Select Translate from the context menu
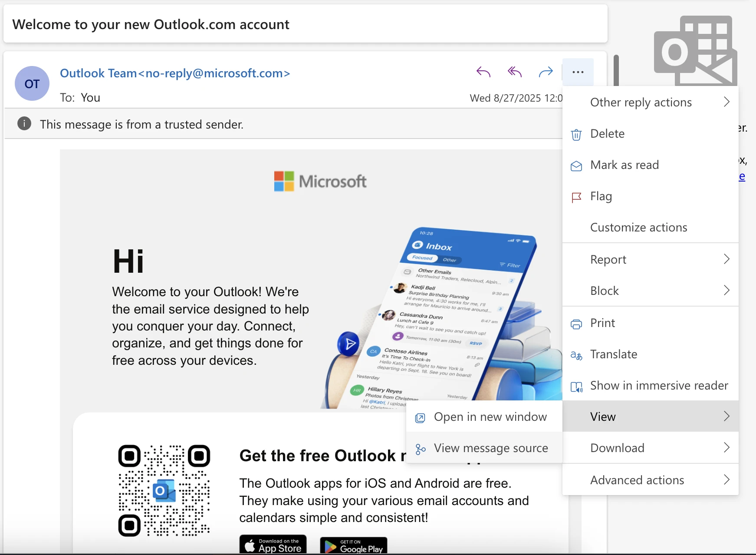This screenshot has height=555, width=756. [x=613, y=354]
